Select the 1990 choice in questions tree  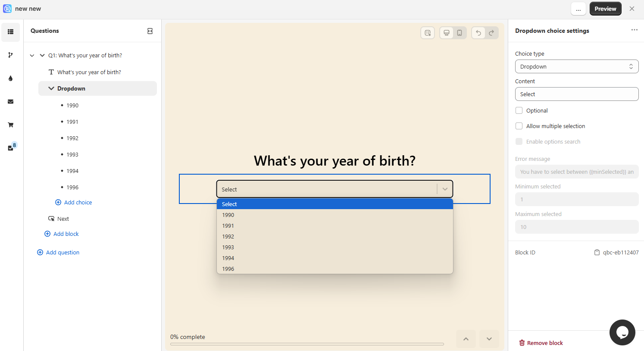pos(72,105)
